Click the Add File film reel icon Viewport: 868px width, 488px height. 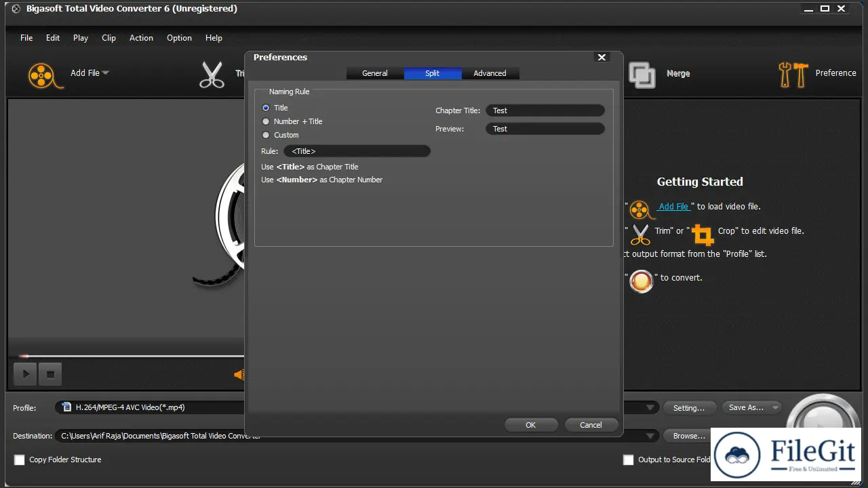pos(45,75)
